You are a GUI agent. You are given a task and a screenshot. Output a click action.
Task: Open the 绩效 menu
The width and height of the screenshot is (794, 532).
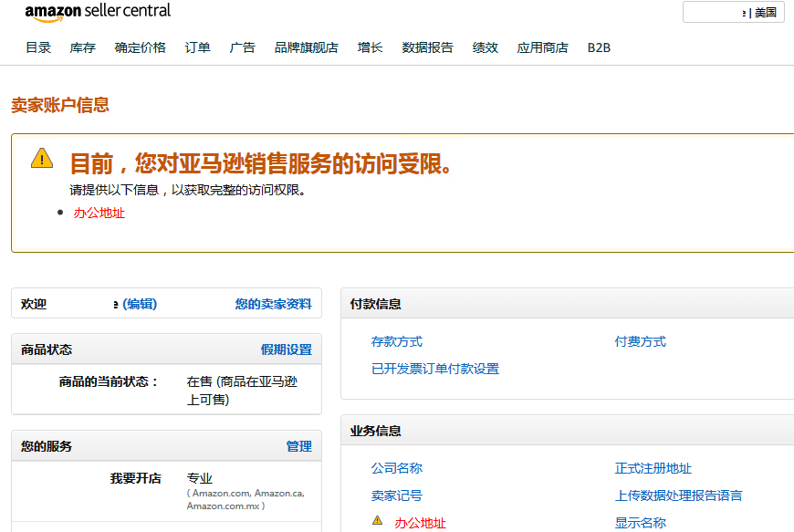coord(486,47)
